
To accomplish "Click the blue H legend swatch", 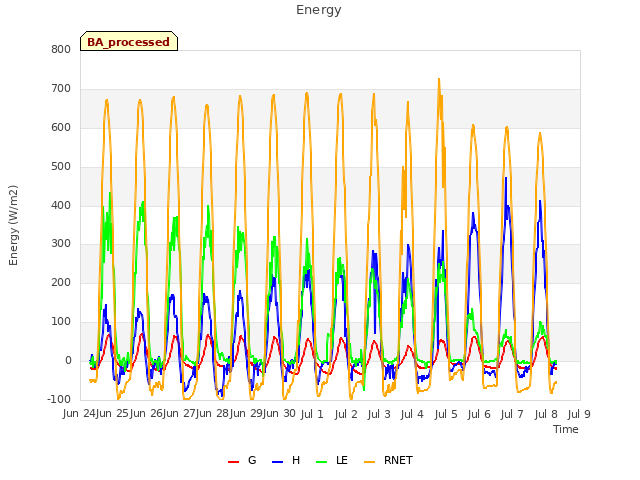I will point(277,461).
